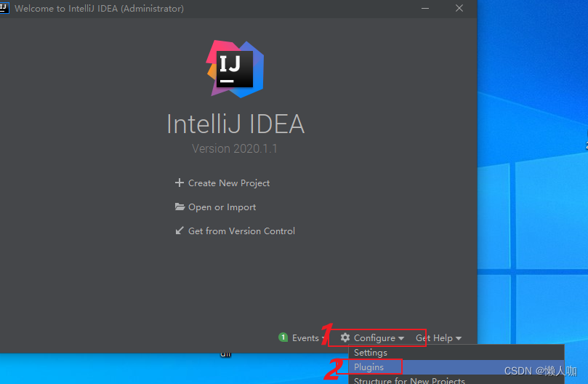Image resolution: width=588 pixels, height=384 pixels.
Task: Click the green Events notification badge
Action: (283, 337)
